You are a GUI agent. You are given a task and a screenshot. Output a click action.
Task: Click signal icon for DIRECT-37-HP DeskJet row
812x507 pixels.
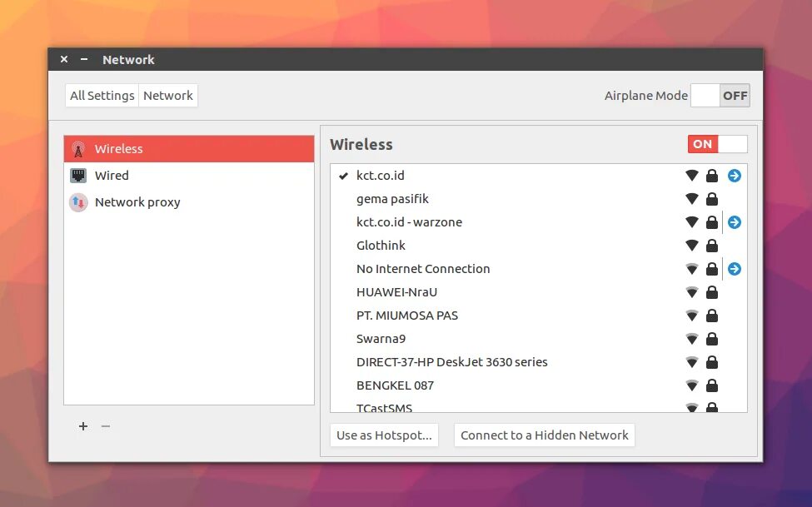pos(692,362)
